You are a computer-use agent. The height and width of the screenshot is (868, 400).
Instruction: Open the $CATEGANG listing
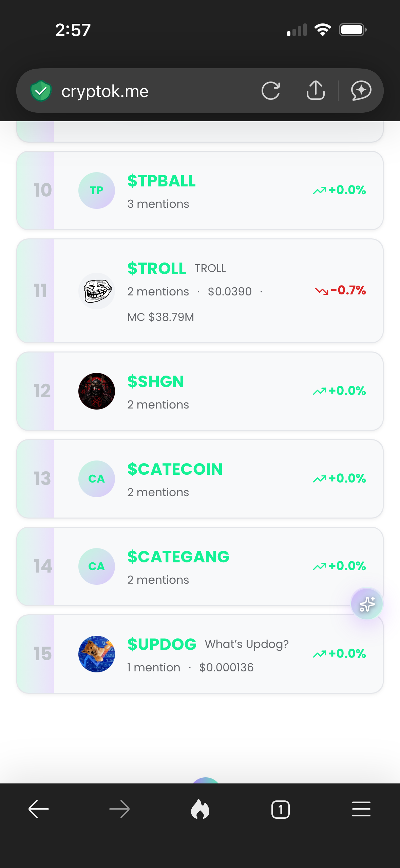[200, 566]
